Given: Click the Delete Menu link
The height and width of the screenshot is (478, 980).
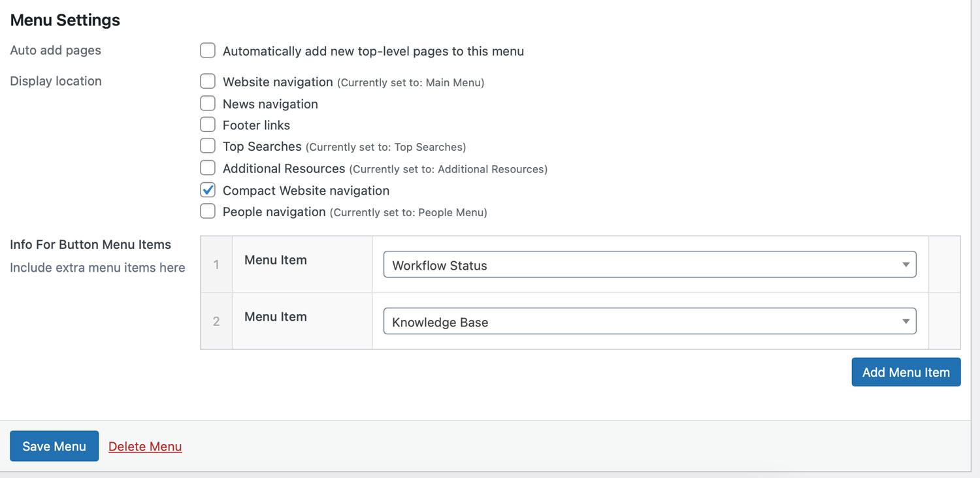Looking at the screenshot, I should tap(145, 447).
